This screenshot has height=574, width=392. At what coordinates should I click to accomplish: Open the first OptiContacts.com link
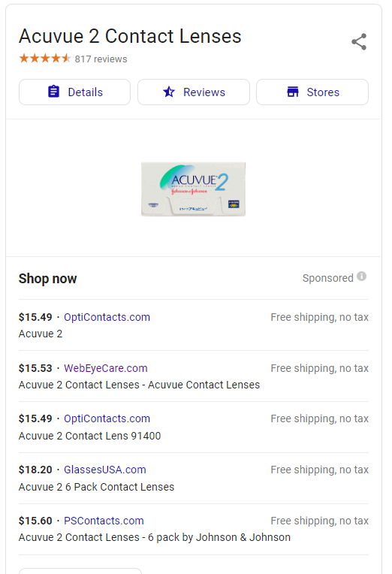(x=107, y=317)
